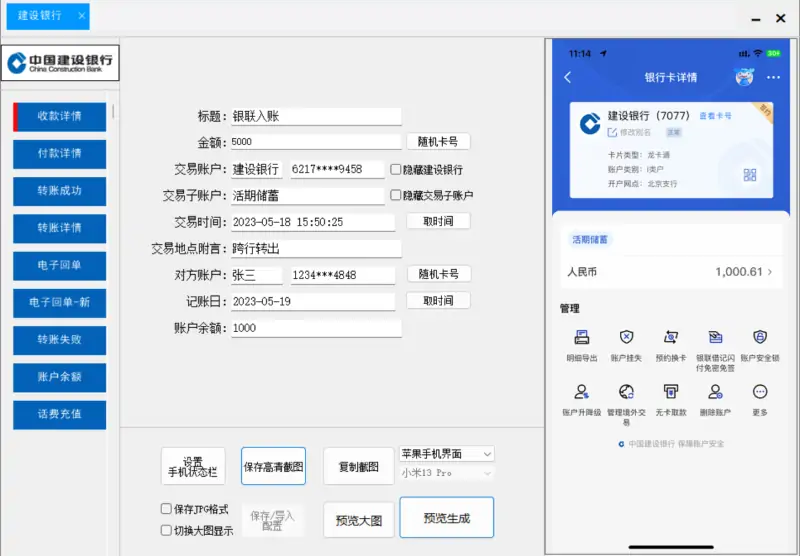Click 随机卡号 beside 对方账户
Screen dimensions: 800x556
[438, 274]
